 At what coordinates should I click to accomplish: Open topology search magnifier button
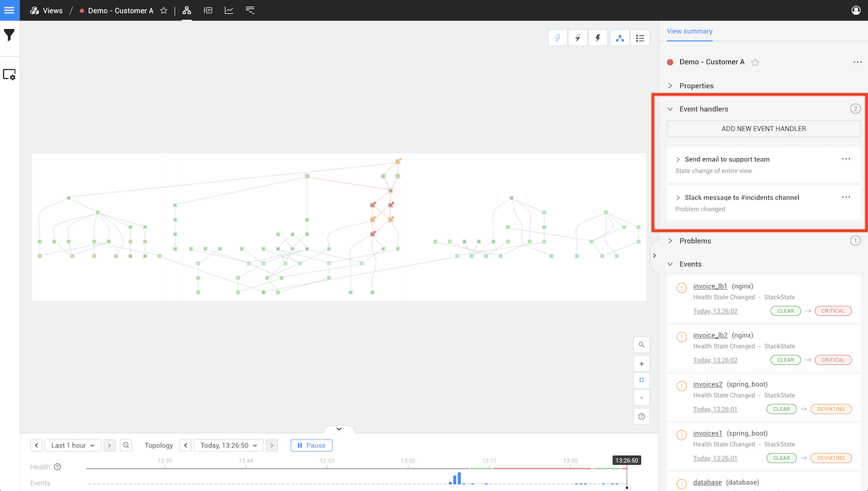[642, 345]
